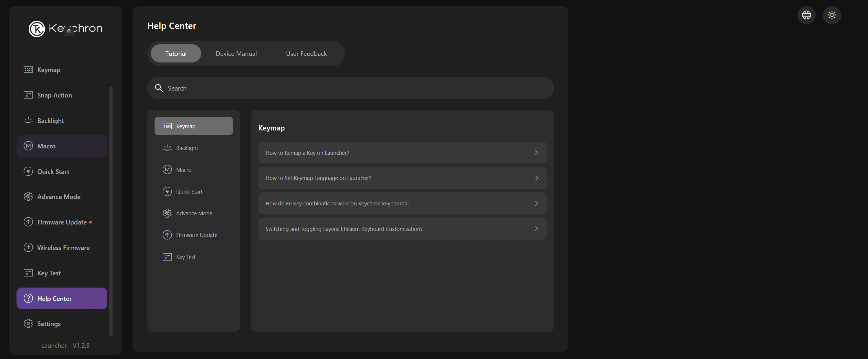This screenshot has height=359, width=868.
Task: Open the Quick Start sidebar page
Action: pyautogui.click(x=53, y=172)
